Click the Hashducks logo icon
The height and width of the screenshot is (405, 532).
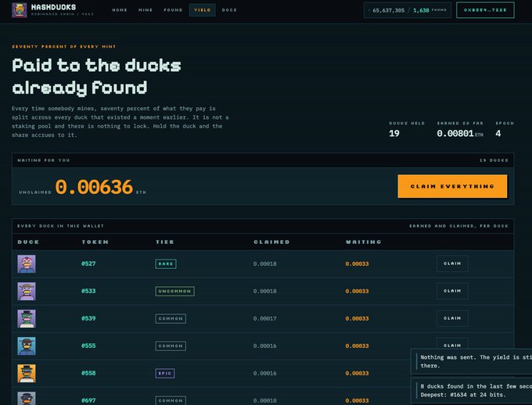tap(20, 10)
